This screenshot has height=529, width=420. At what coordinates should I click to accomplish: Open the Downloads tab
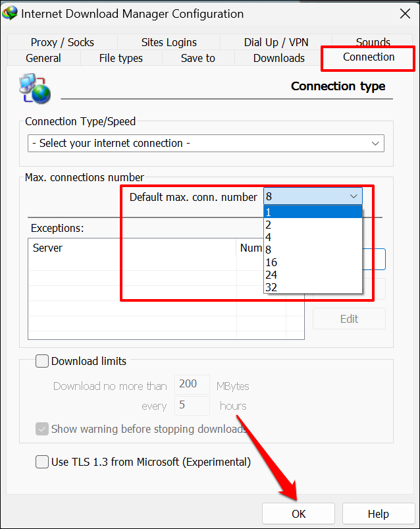click(x=278, y=58)
